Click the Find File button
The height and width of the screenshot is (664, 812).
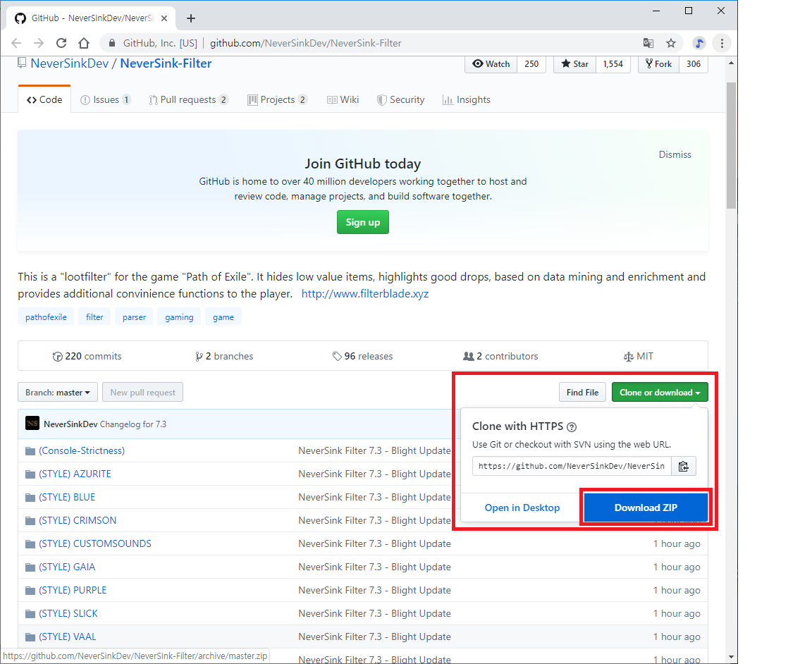pyautogui.click(x=583, y=392)
